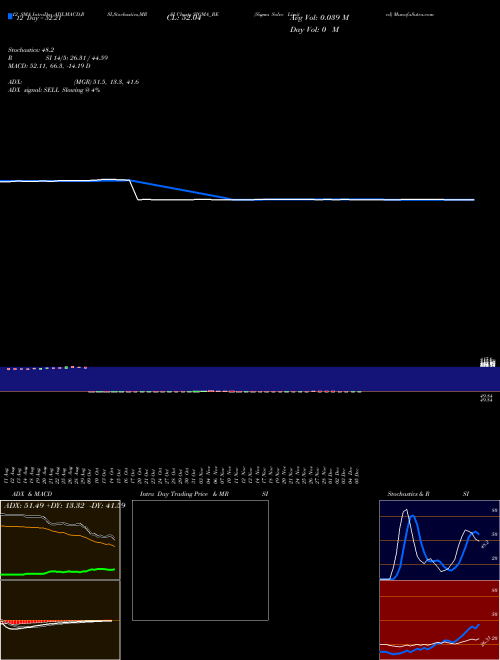
Task: Click the Intra Day Trading Price panel title
Action: (x=204, y=494)
